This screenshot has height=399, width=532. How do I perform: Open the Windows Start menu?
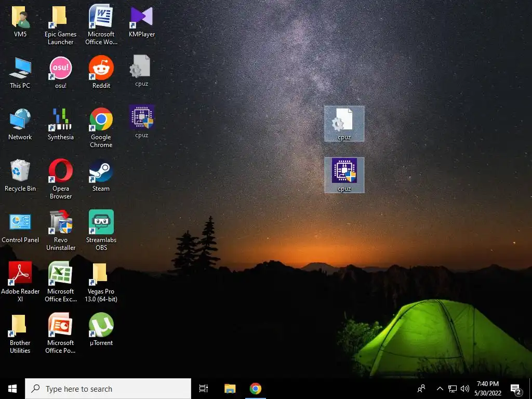[x=12, y=389]
